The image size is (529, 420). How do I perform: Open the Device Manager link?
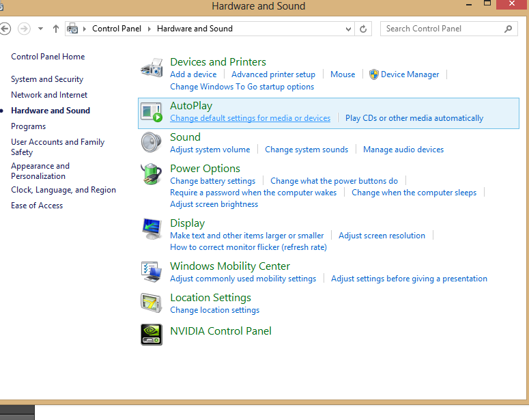click(x=410, y=74)
